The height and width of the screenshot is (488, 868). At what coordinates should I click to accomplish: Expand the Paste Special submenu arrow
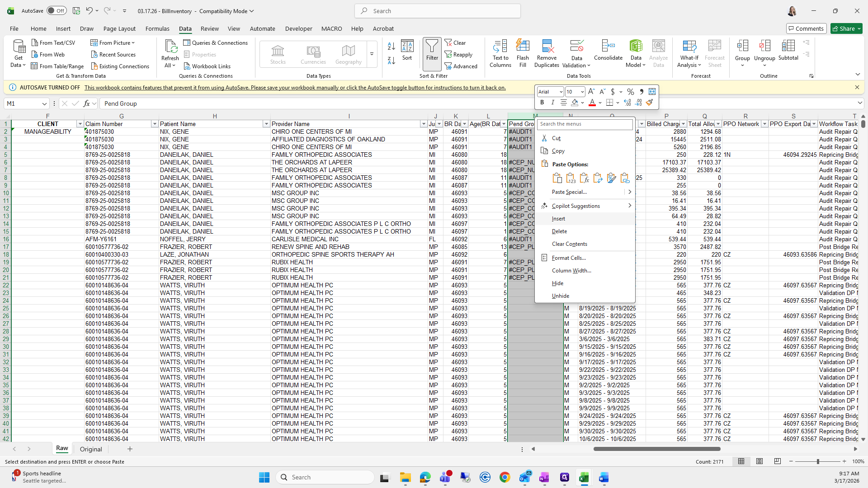point(629,192)
